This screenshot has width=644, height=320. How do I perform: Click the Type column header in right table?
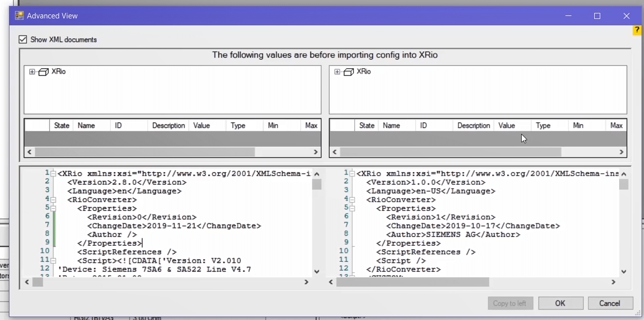click(x=543, y=125)
